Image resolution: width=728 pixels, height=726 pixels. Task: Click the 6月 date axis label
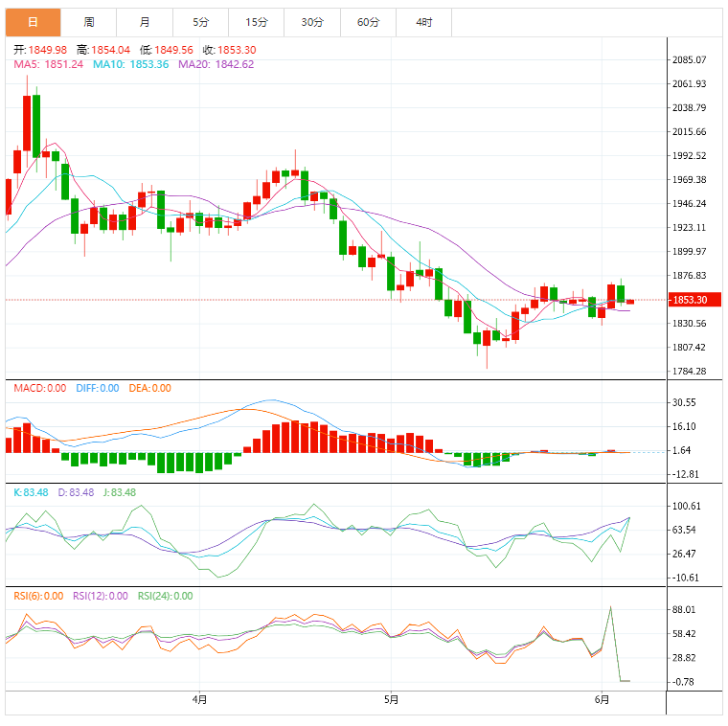click(602, 699)
